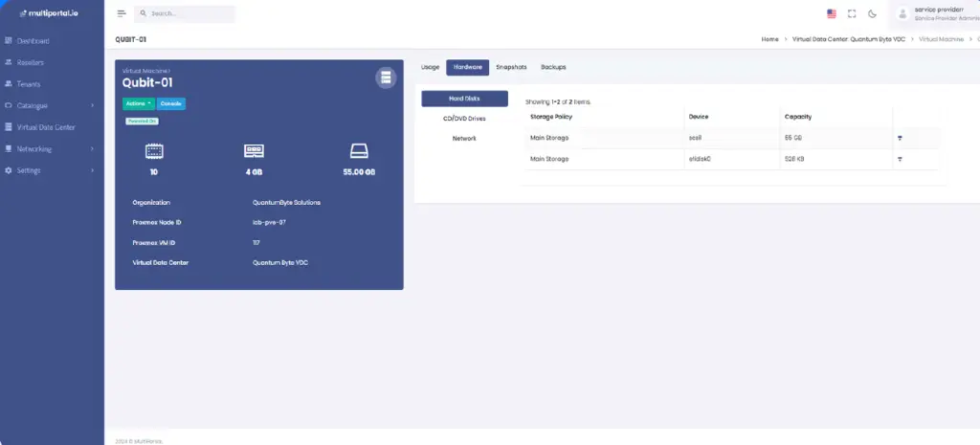The image size is (980, 445).
Task: Click the lab-pve-07 node ID value
Action: coord(269,222)
